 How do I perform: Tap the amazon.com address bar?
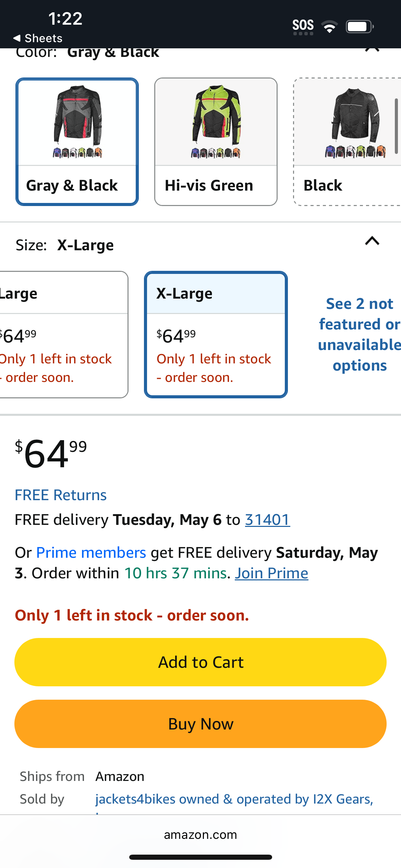click(x=200, y=835)
